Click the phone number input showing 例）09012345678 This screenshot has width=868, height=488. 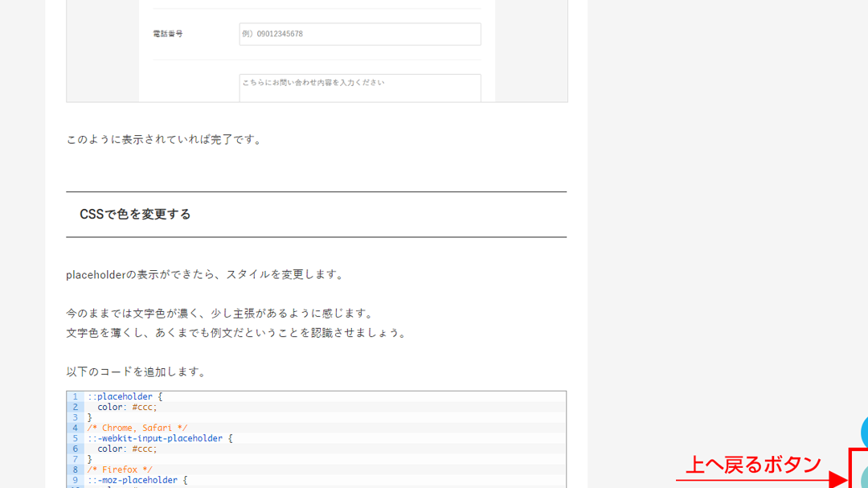click(x=360, y=34)
